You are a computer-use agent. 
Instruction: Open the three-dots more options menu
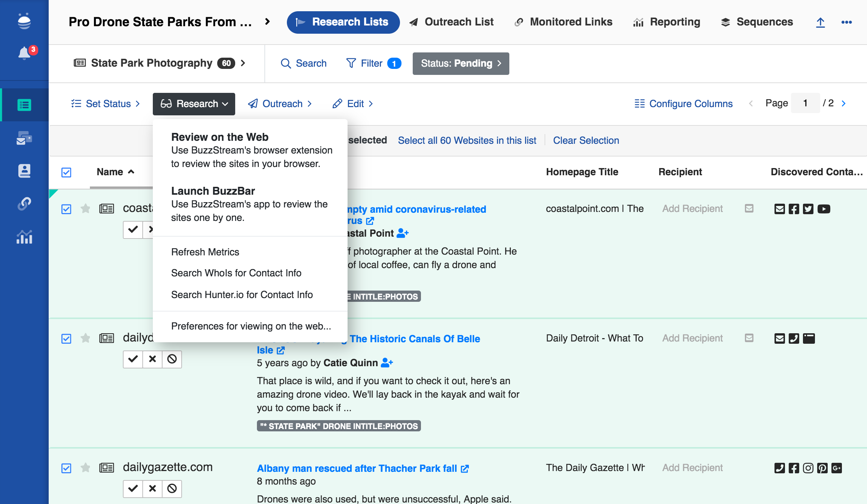[846, 22]
